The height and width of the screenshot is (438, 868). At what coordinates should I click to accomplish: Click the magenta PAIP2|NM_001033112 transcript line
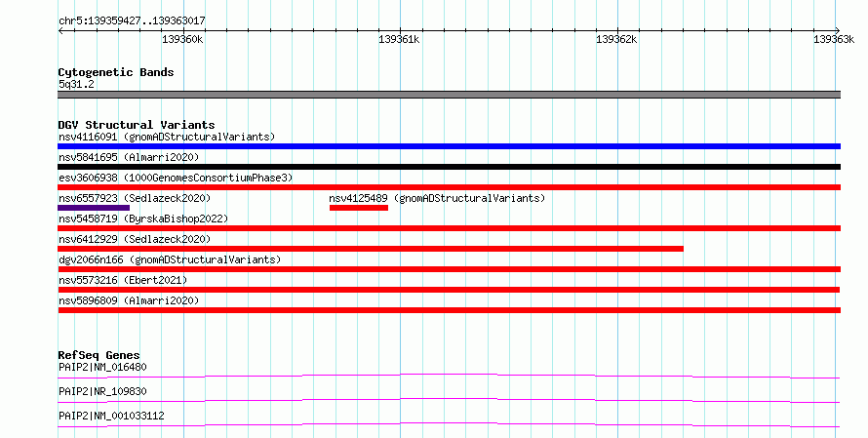[449, 425]
